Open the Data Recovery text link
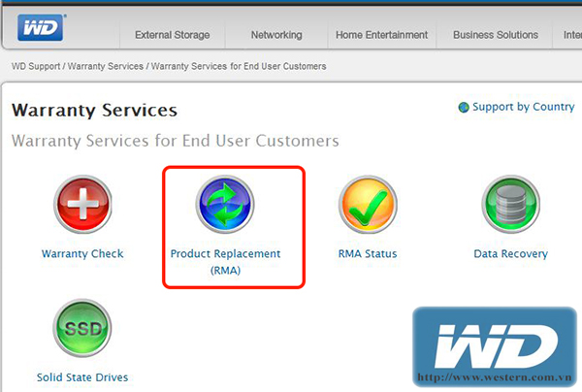This screenshot has width=582, height=392. tap(511, 253)
